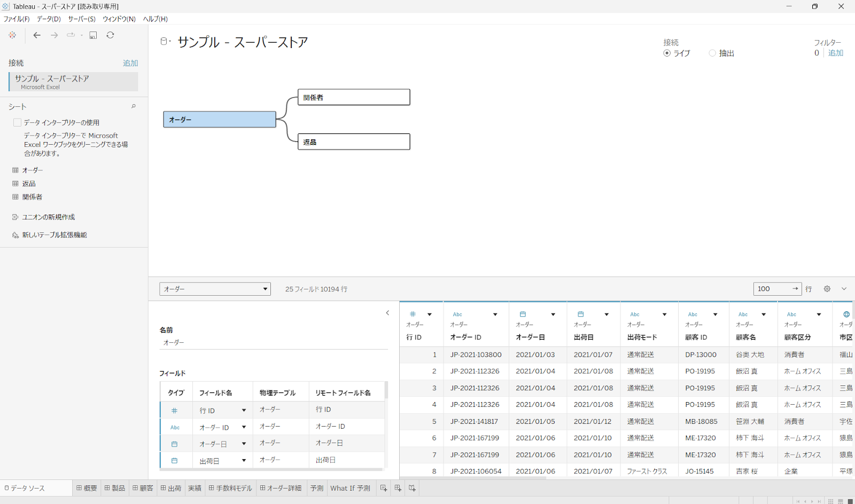Create a new dashboard
Screen dimensions: 855x504
(398, 488)
